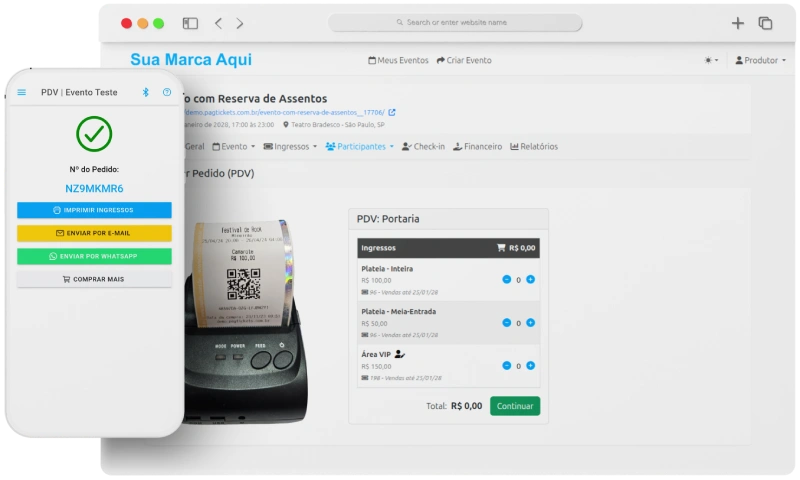Show the browser tab overview icon
Image resolution: width=800 pixels, height=480 pixels.
pyautogui.click(x=765, y=23)
